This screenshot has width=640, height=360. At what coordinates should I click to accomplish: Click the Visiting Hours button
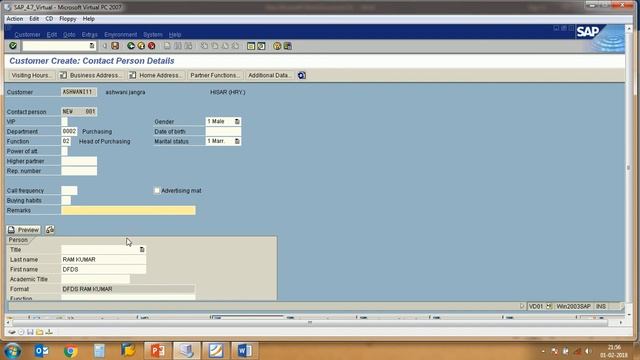31,76
